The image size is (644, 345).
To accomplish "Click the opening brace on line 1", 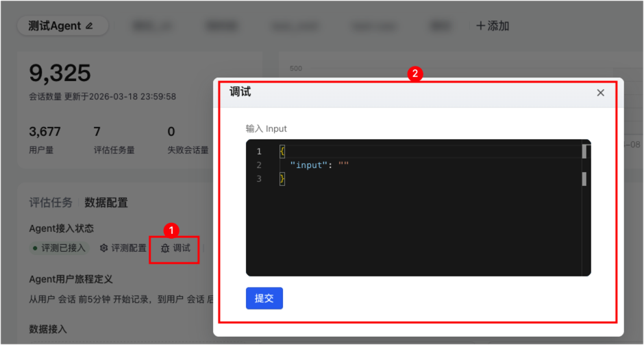I will pyautogui.click(x=282, y=152).
